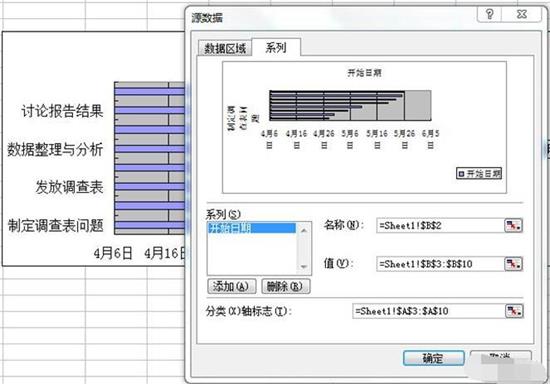Click the help question mark button
Image resolution: width=550 pixels, height=384 pixels.
(490, 14)
